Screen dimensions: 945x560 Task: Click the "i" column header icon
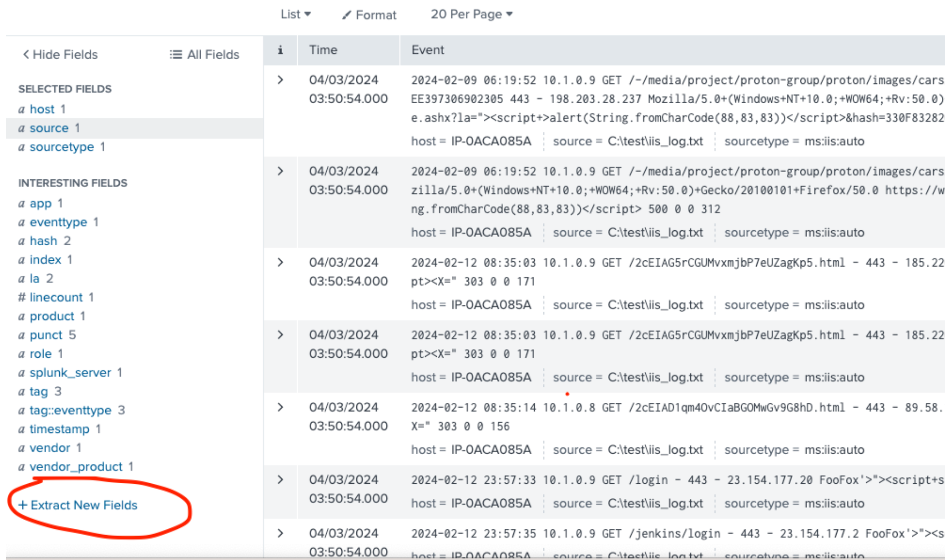pyautogui.click(x=280, y=50)
